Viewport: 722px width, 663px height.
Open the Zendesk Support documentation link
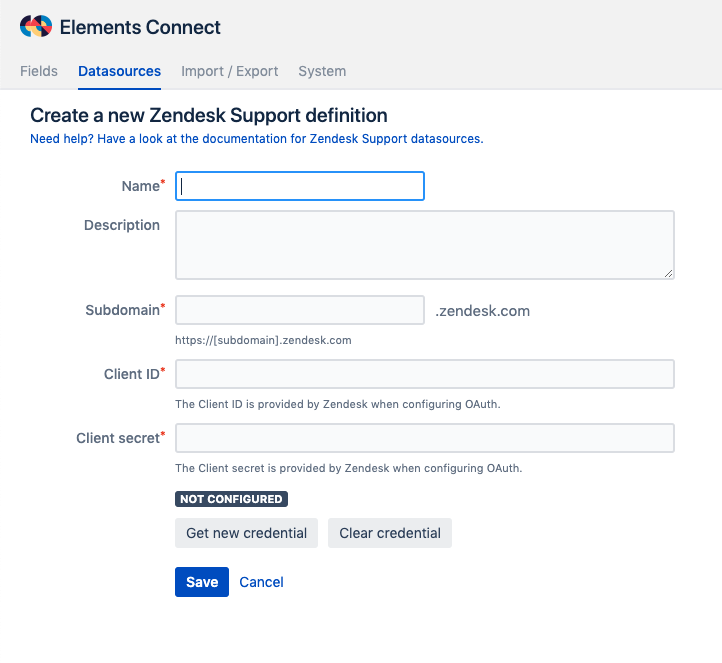click(x=257, y=139)
